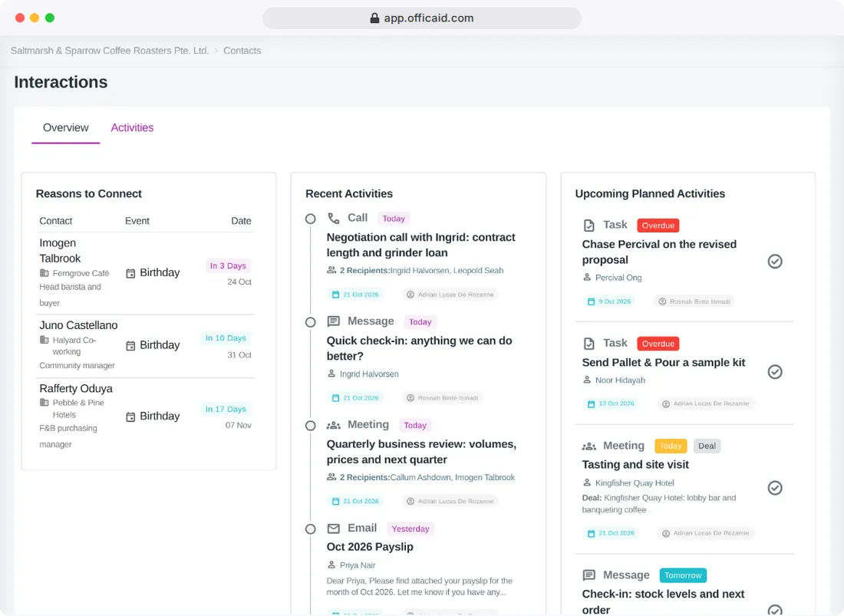Click the envelope icon beside the Email activity
The height and width of the screenshot is (616, 844).
(x=334, y=529)
